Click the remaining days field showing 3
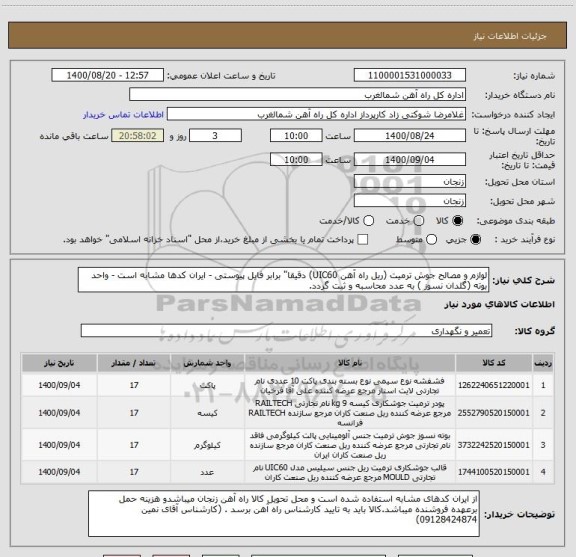This screenshot has width=576, height=557. click(x=215, y=136)
